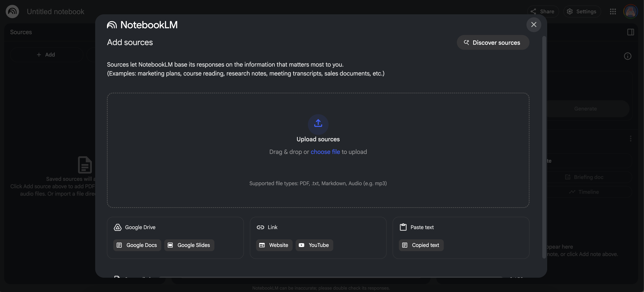The image size is (644, 292).
Task: Choose Copied text source
Action: (421, 245)
